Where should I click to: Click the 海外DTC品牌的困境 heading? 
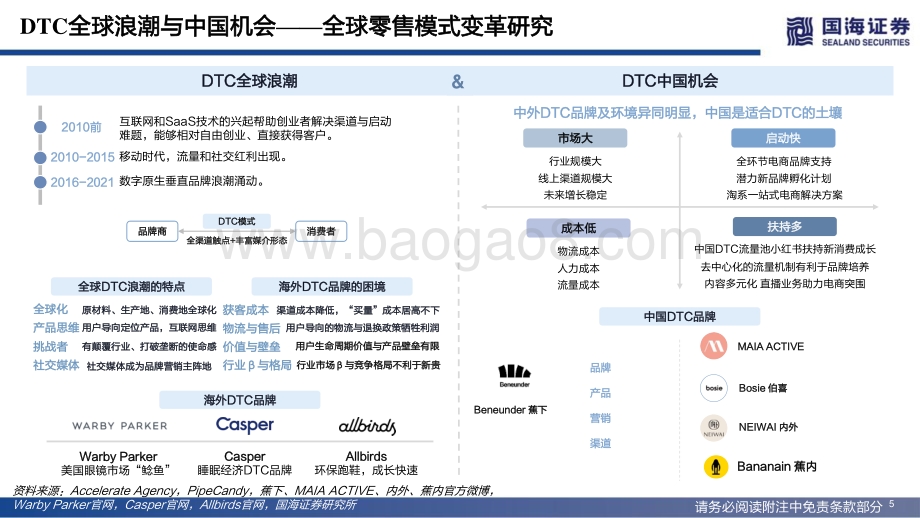(x=332, y=286)
